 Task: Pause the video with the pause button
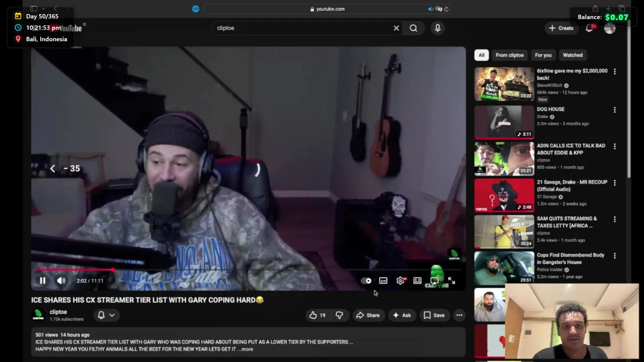pyautogui.click(x=43, y=281)
